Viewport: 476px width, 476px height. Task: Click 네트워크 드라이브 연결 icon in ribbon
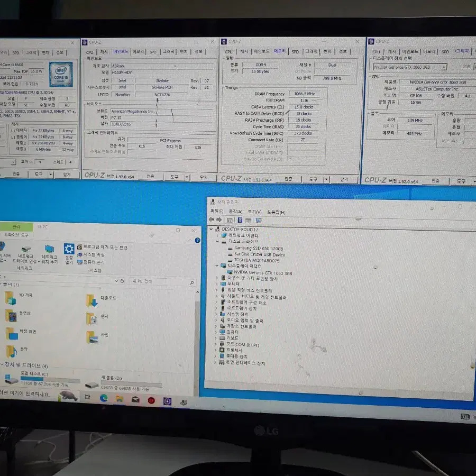point(26,250)
